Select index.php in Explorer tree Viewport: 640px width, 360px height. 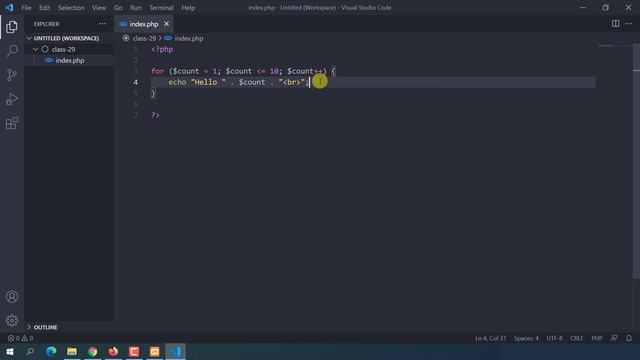(69, 60)
